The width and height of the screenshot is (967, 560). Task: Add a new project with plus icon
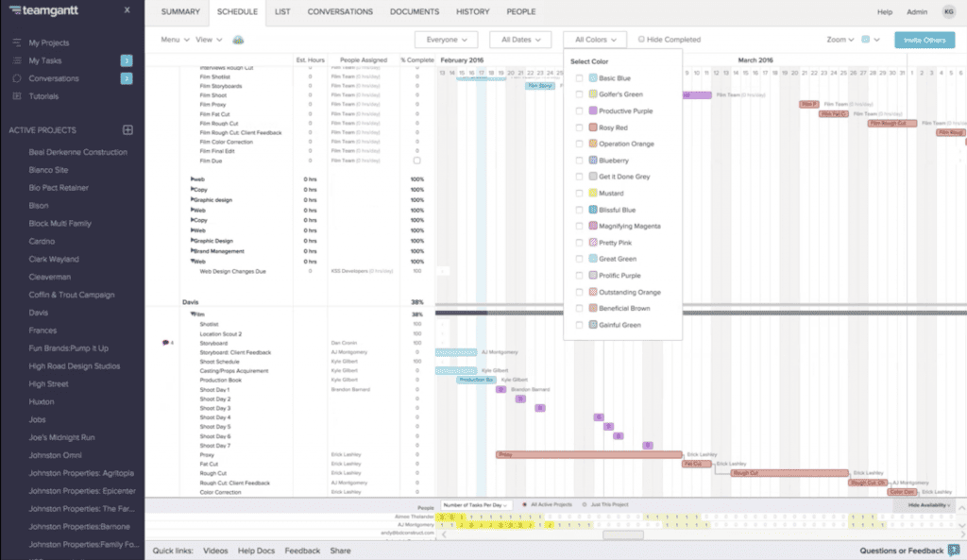[x=128, y=129]
